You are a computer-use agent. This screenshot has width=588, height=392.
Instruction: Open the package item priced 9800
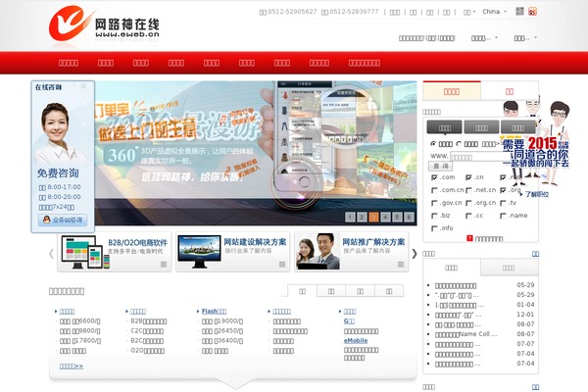tap(80, 331)
